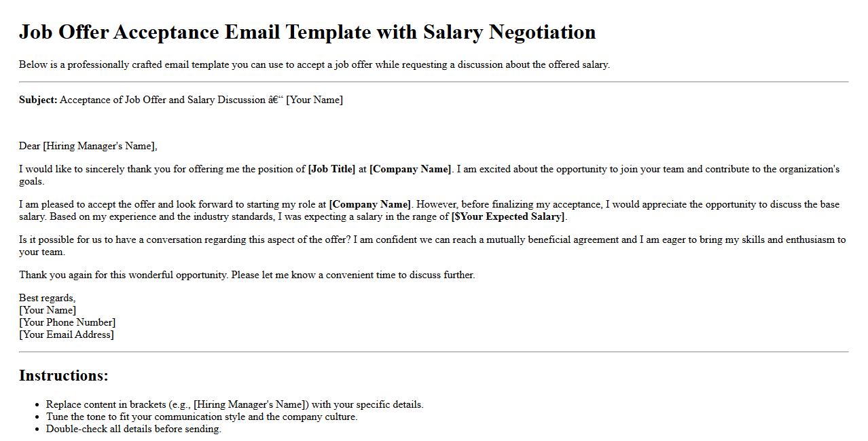Click "[Company Name]" in the thank-you paragraph
Screen dimensions: 868x441
(410, 169)
